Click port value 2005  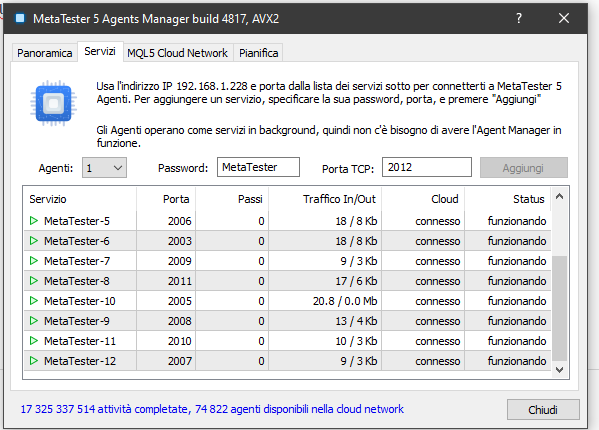pyautogui.click(x=180, y=301)
